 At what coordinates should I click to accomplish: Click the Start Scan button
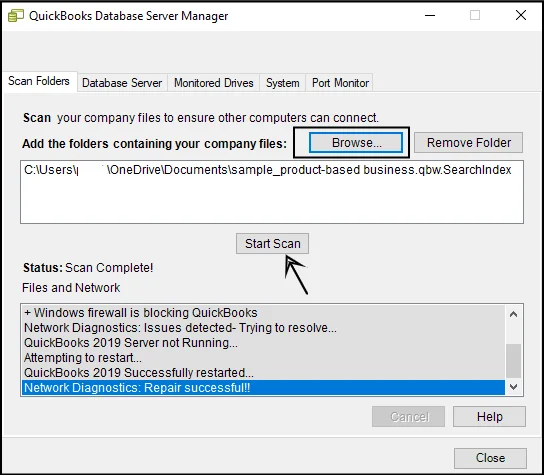(273, 244)
